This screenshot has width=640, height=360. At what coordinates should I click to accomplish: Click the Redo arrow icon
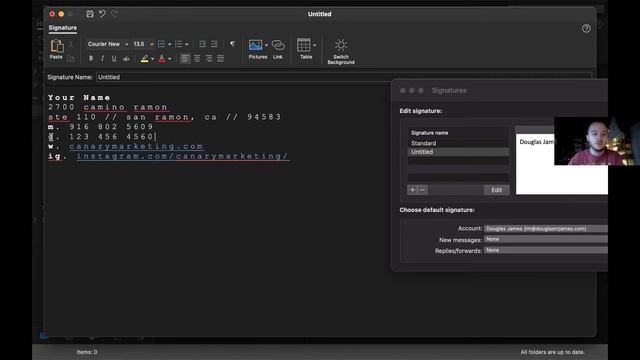click(114, 14)
